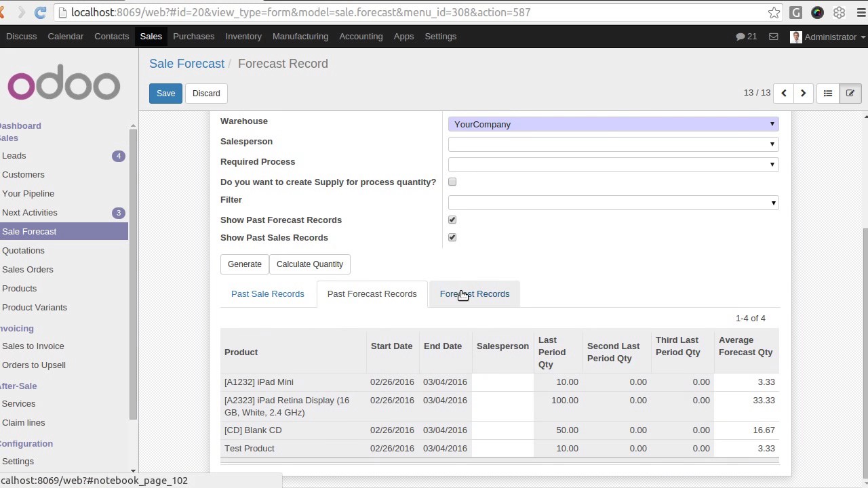This screenshot has height=488, width=868.
Task: Open the Calendar menu
Action: coord(66,37)
